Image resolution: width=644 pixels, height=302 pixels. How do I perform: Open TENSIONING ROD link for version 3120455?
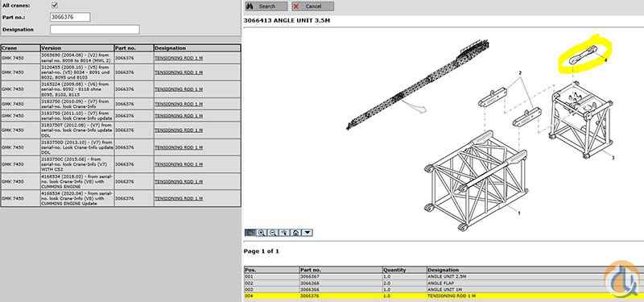pos(179,72)
